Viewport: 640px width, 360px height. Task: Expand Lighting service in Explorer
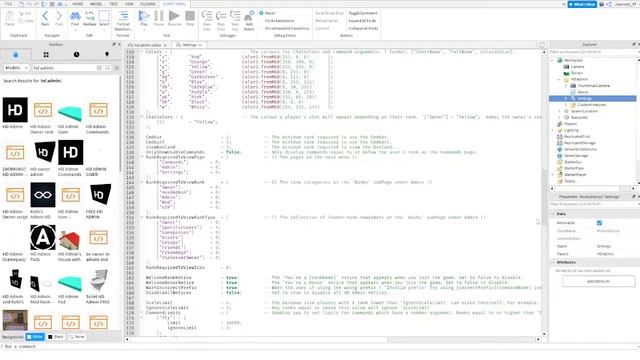553,130
